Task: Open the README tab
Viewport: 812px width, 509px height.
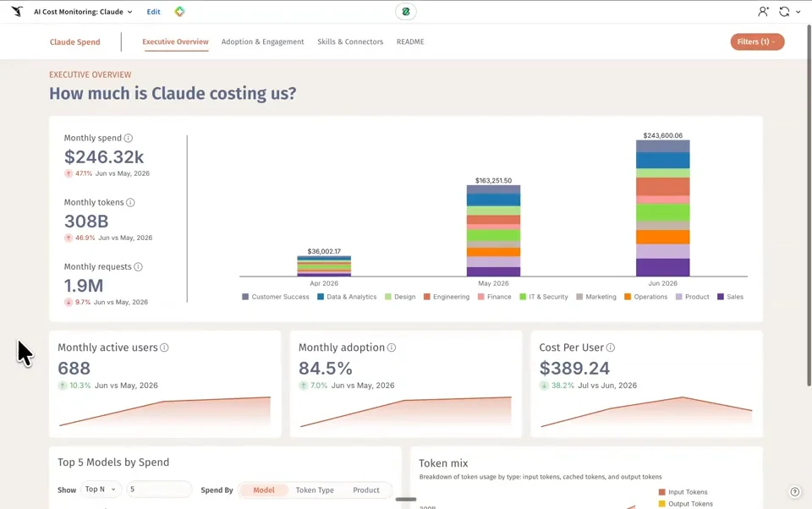Action: [x=410, y=41]
